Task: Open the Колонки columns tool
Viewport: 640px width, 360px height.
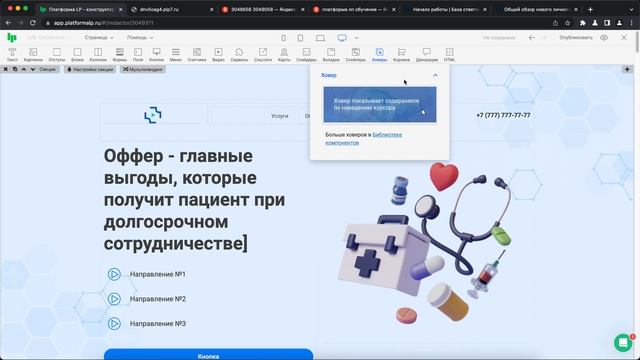Action: coord(98,54)
